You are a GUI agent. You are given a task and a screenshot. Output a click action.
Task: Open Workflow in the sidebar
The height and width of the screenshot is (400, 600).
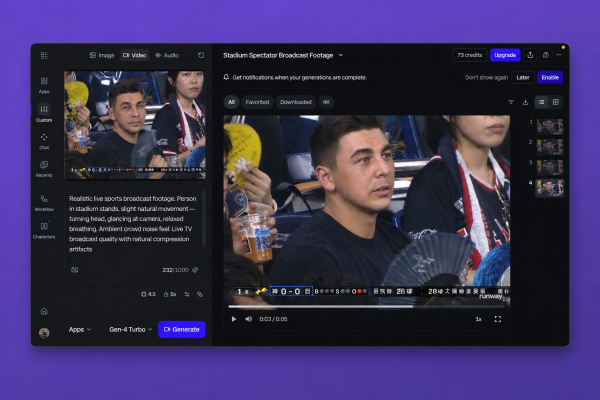click(44, 203)
